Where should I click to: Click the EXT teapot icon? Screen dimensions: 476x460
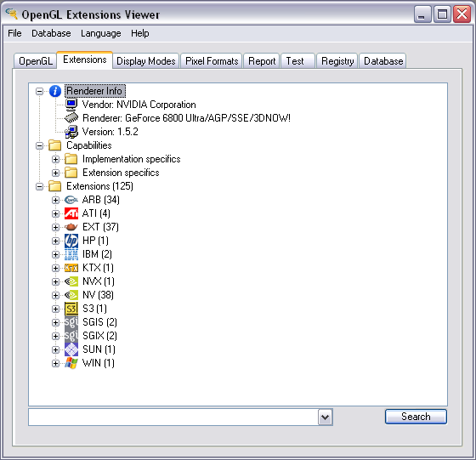[x=71, y=227]
